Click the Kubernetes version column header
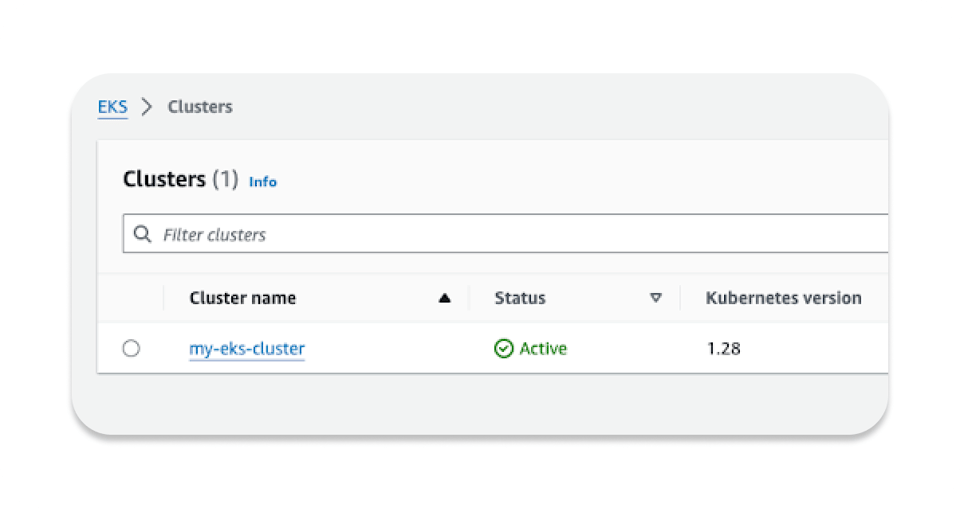This screenshot has width=960, height=508. (783, 298)
